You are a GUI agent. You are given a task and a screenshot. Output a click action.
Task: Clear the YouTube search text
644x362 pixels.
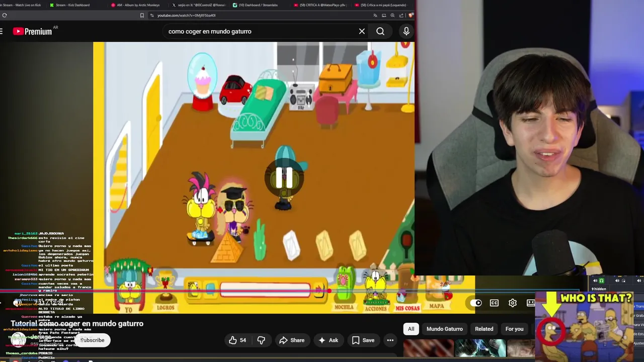(x=362, y=31)
